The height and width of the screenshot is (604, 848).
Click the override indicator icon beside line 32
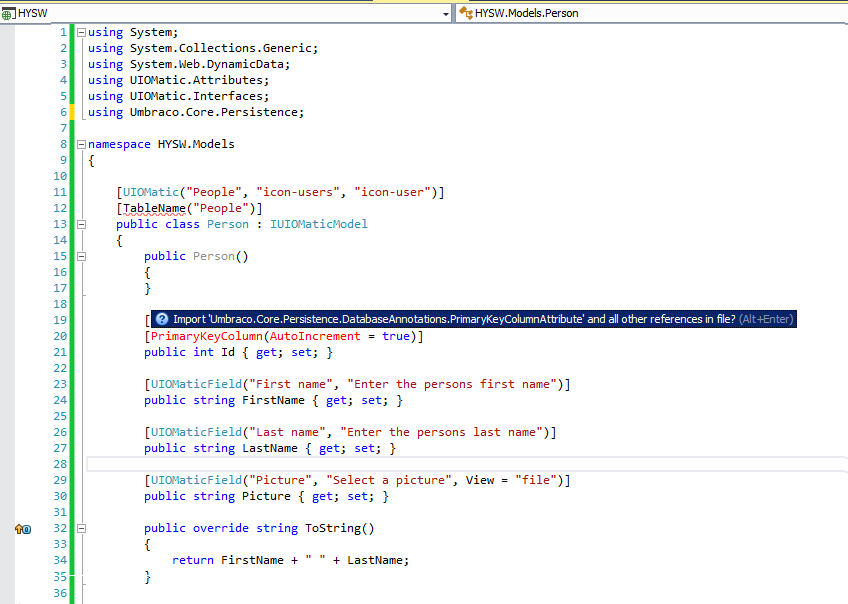22,529
